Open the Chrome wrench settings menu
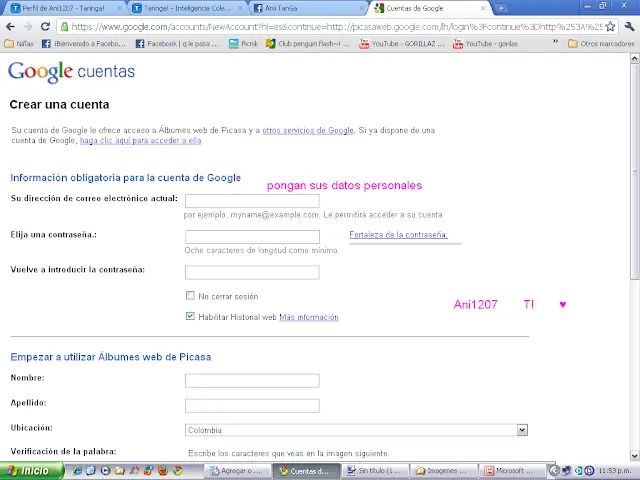This screenshot has height=480, width=640. pos(629,27)
